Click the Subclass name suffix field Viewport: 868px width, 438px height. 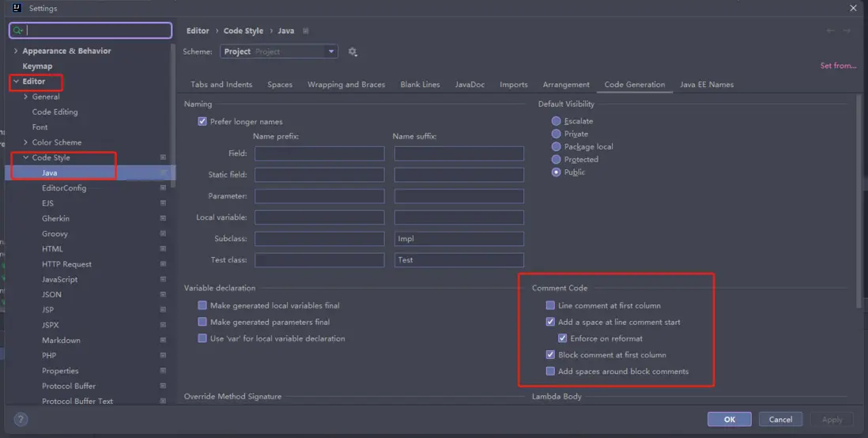pos(459,239)
